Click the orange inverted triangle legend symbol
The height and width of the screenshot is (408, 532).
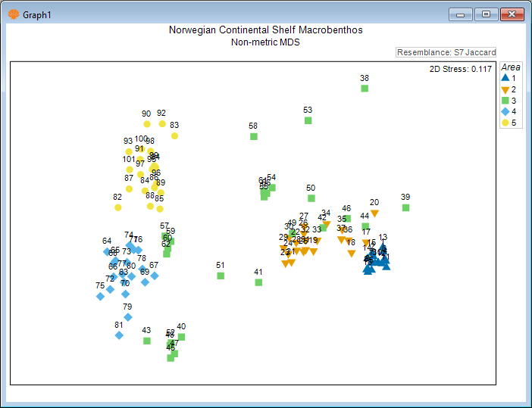click(x=505, y=89)
